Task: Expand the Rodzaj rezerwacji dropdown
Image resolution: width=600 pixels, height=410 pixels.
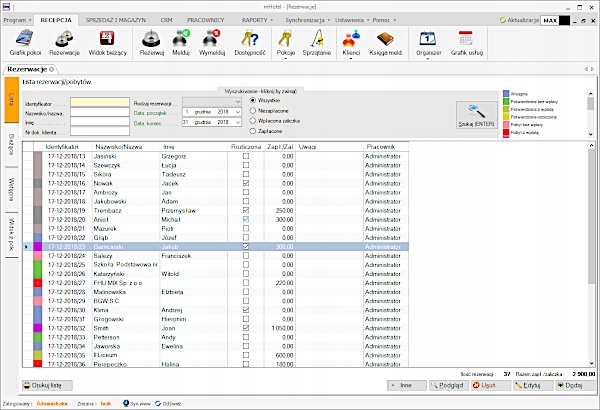Action: click(236, 101)
